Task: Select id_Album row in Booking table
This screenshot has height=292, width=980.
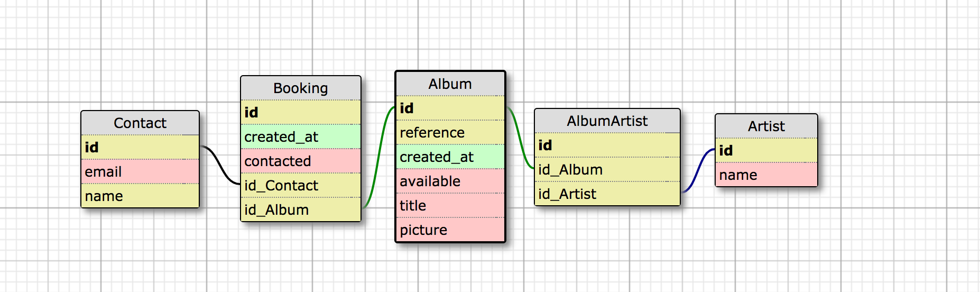Action: point(301,209)
